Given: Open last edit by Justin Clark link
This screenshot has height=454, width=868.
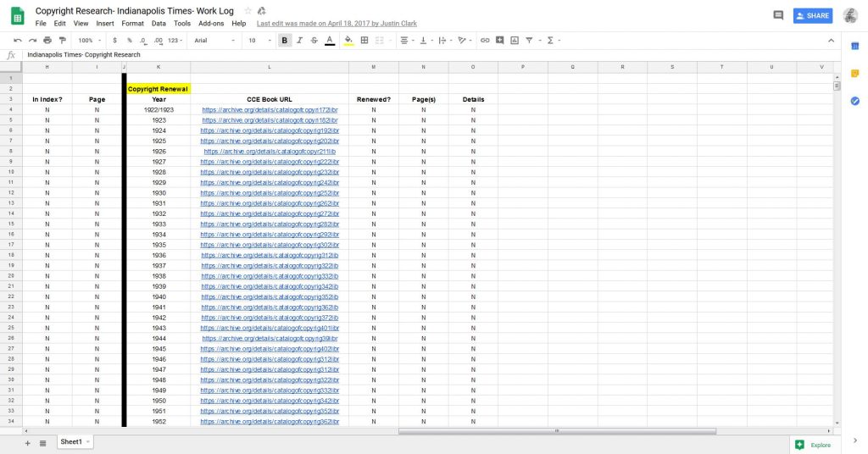Looking at the screenshot, I should [337, 24].
